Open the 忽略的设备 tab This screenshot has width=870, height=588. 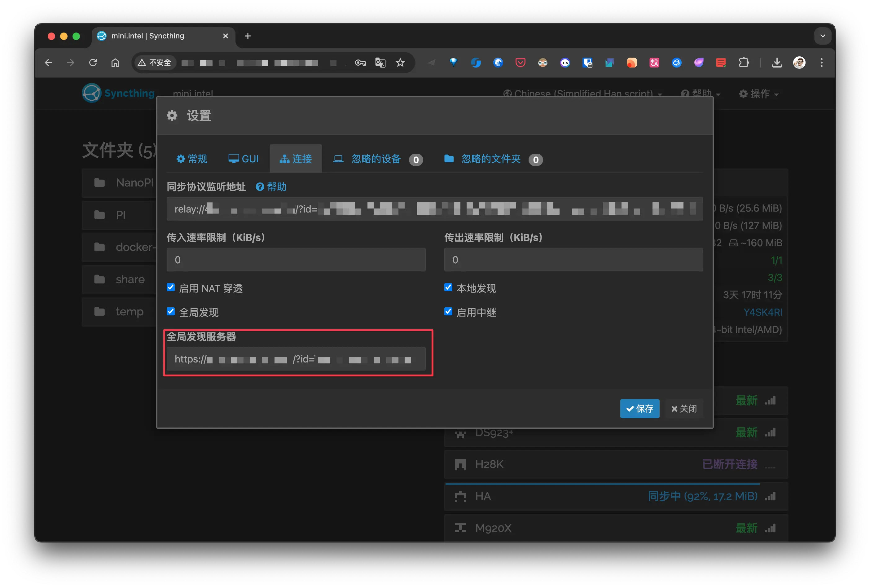376,159
